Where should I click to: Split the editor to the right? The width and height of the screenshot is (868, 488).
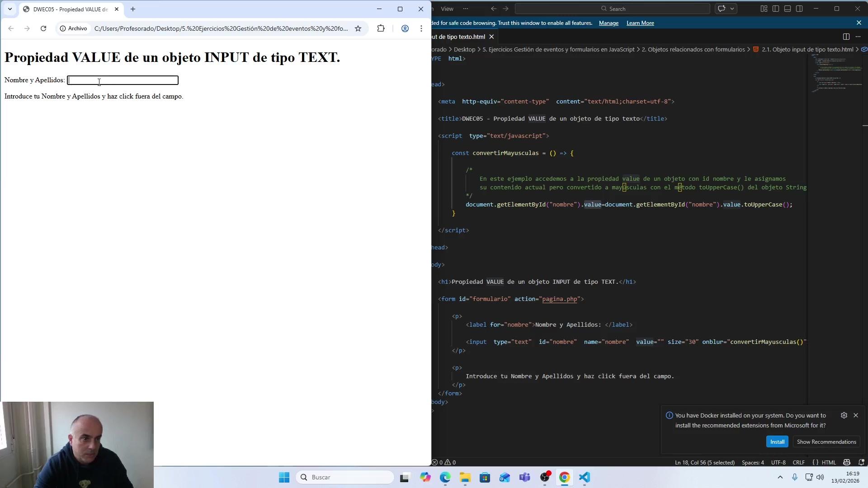[x=846, y=37]
